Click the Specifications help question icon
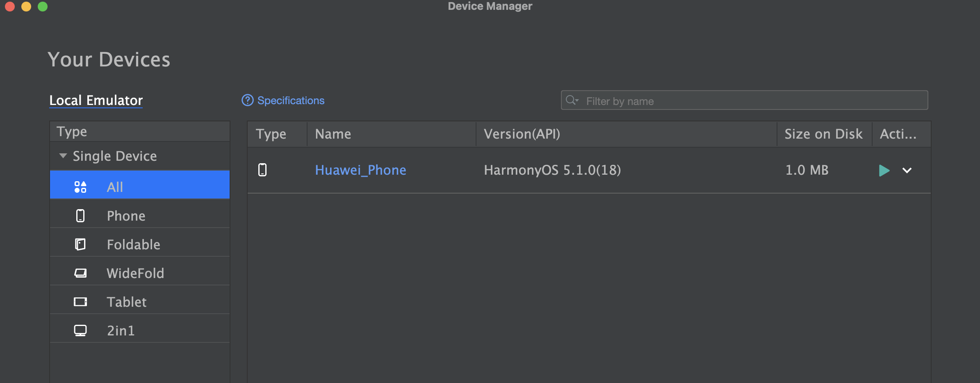980x383 pixels. (x=247, y=100)
